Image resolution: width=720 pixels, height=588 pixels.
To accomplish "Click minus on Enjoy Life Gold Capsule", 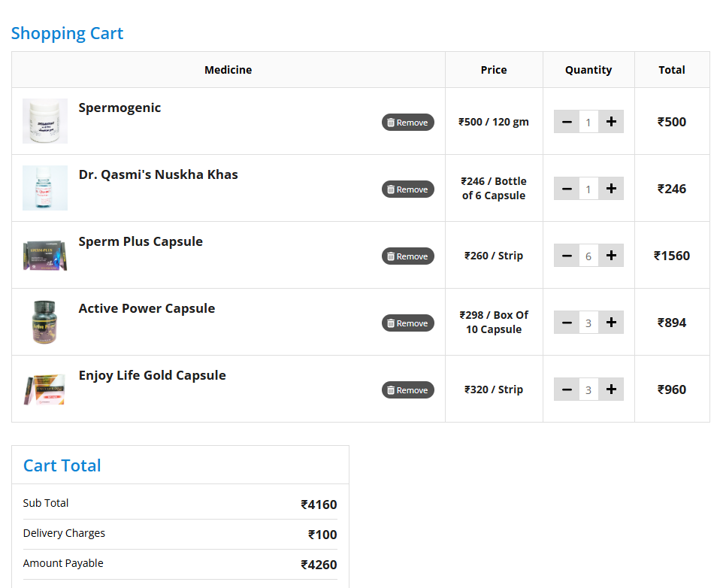I will coord(567,389).
